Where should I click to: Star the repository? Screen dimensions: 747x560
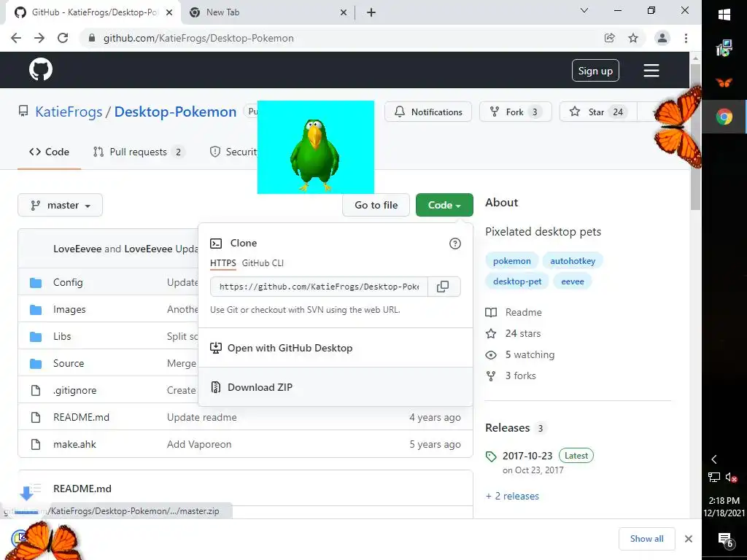pyautogui.click(x=597, y=112)
